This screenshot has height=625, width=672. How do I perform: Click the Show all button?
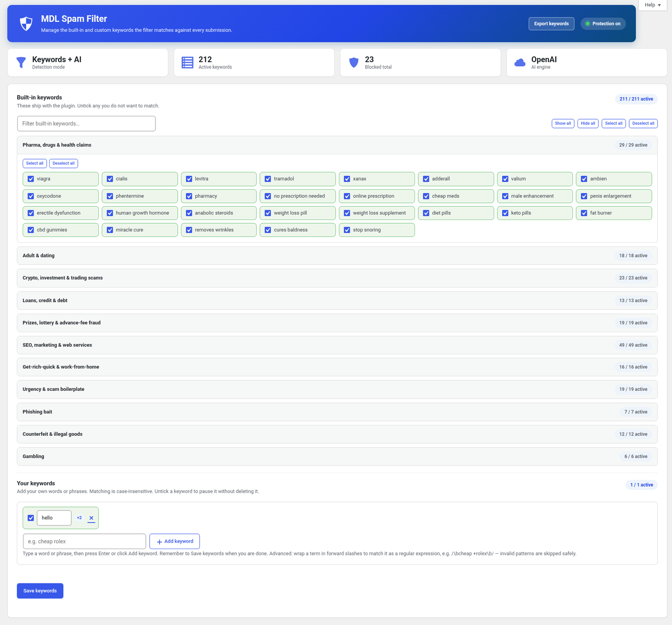pyautogui.click(x=563, y=123)
